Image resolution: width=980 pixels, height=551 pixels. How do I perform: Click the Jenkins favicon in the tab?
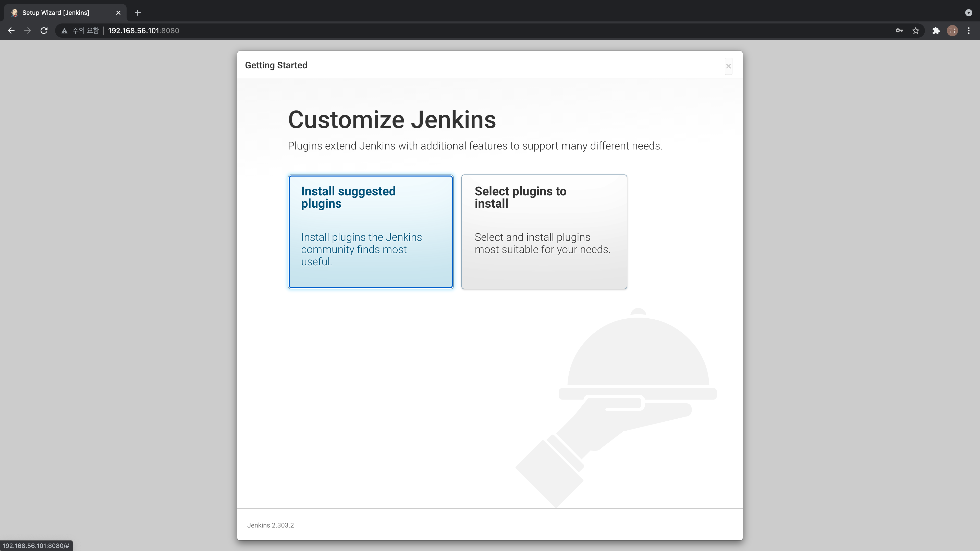(x=15, y=12)
